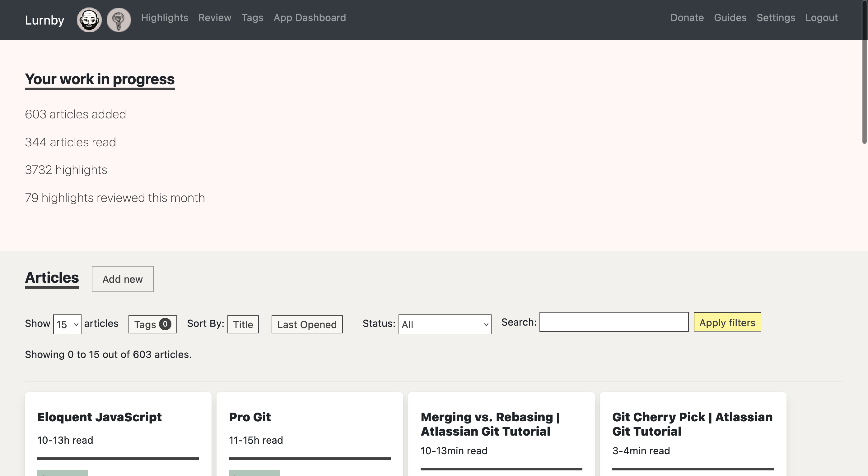Expand the Show 15 articles dropdown
This screenshot has width=868, height=476.
tap(67, 324)
